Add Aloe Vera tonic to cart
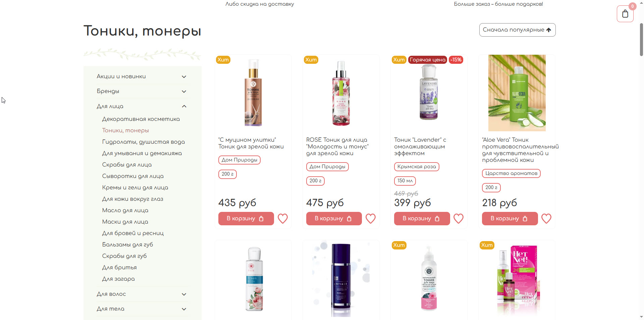Image resolution: width=644 pixels, height=320 pixels. tap(510, 219)
